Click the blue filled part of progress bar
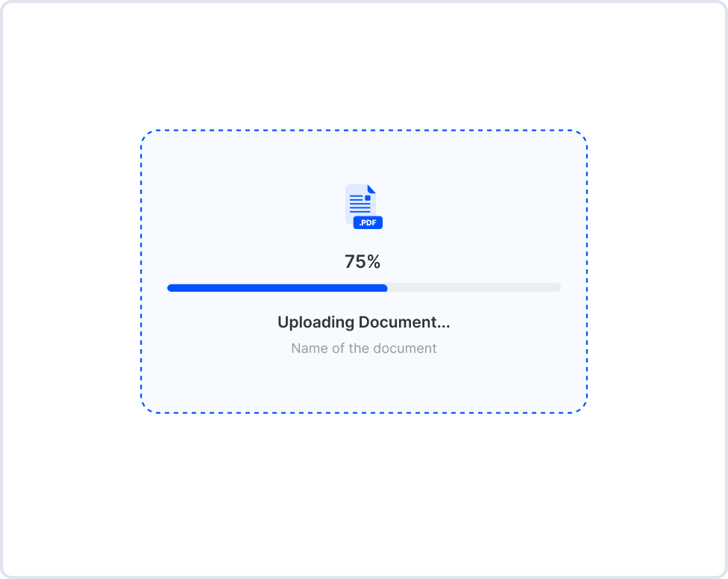728x579 pixels. tap(277, 288)
